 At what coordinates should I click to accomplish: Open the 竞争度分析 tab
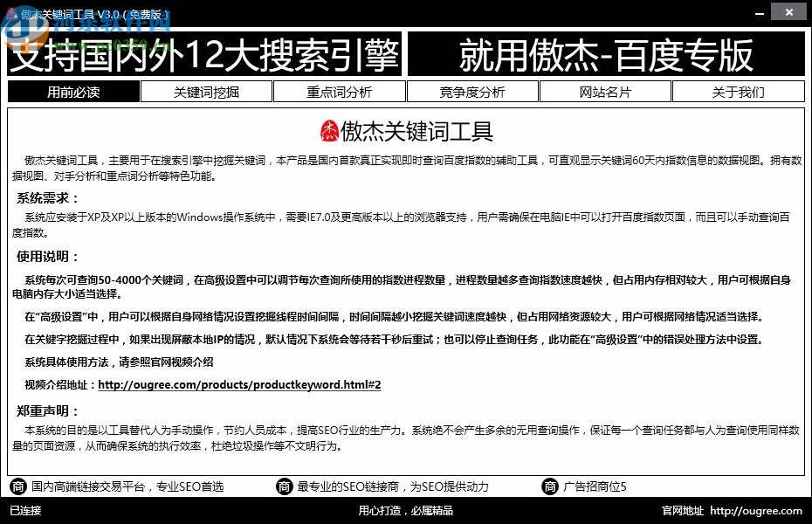coord(473,91)
